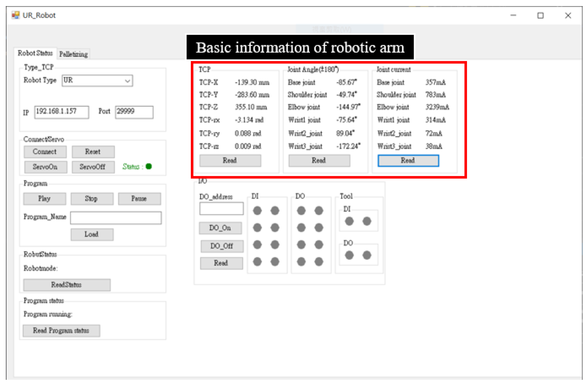Open the Robot Type dropdown

click(x=127, y=81)
